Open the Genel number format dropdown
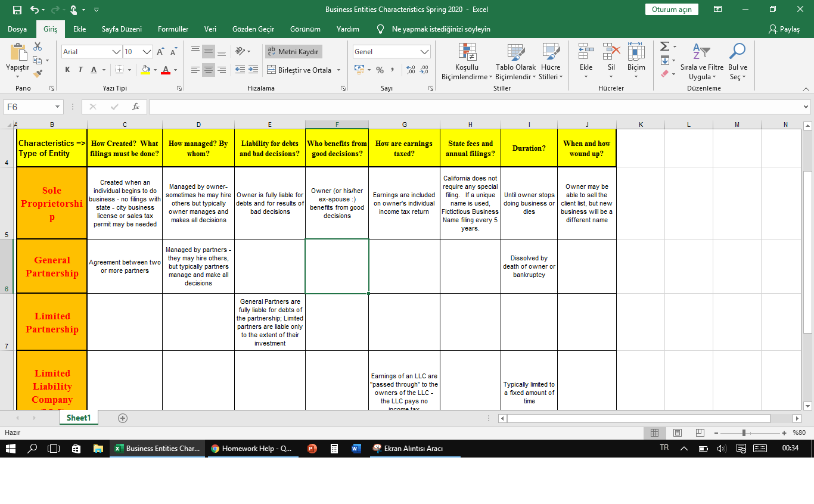 425,52
